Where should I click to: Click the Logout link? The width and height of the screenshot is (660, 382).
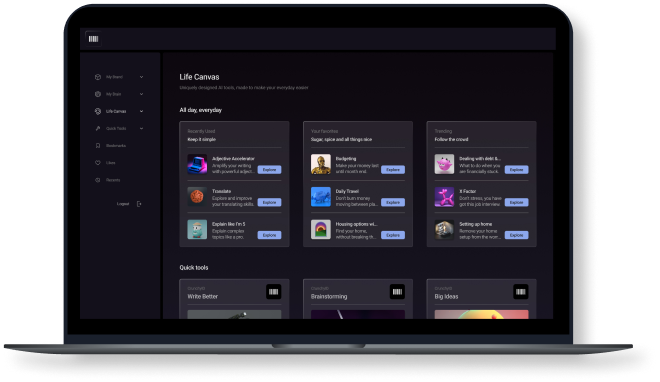(x=123, y=204)
